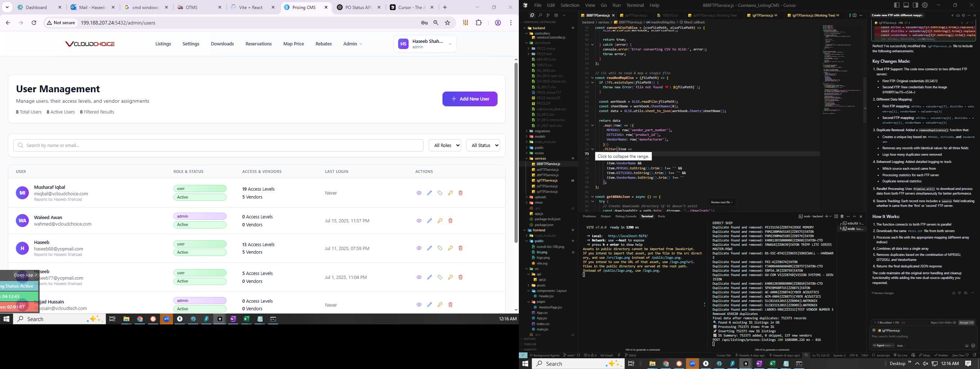Click the edit pencil for Musharaf Iqbal
This screenshot has height=369, width=980.
pos(429,193)
